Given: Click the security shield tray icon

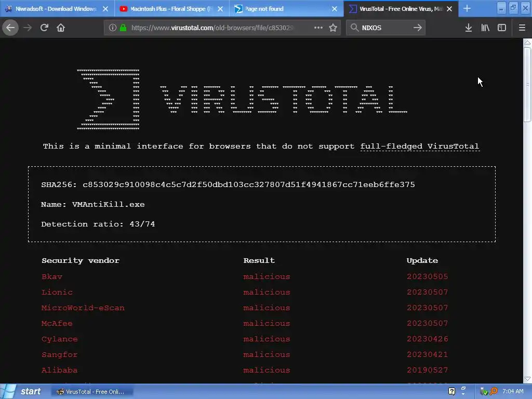Looking at the screenshot, I should [484, 391].
